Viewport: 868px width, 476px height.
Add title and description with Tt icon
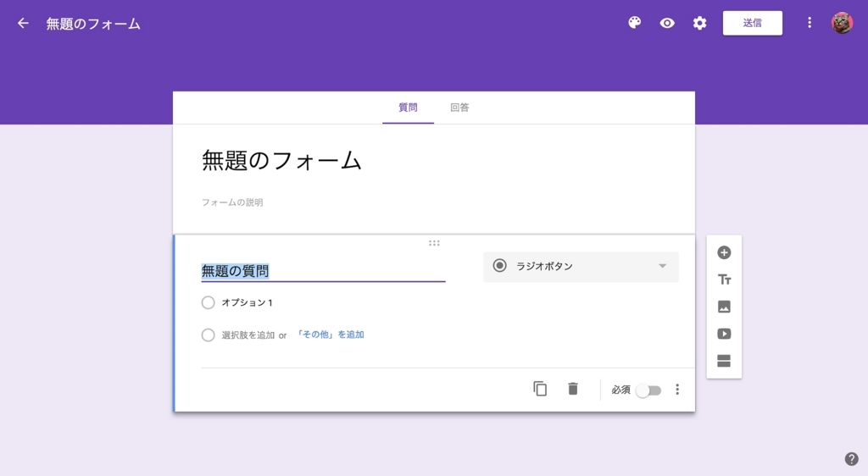(724, 280)
